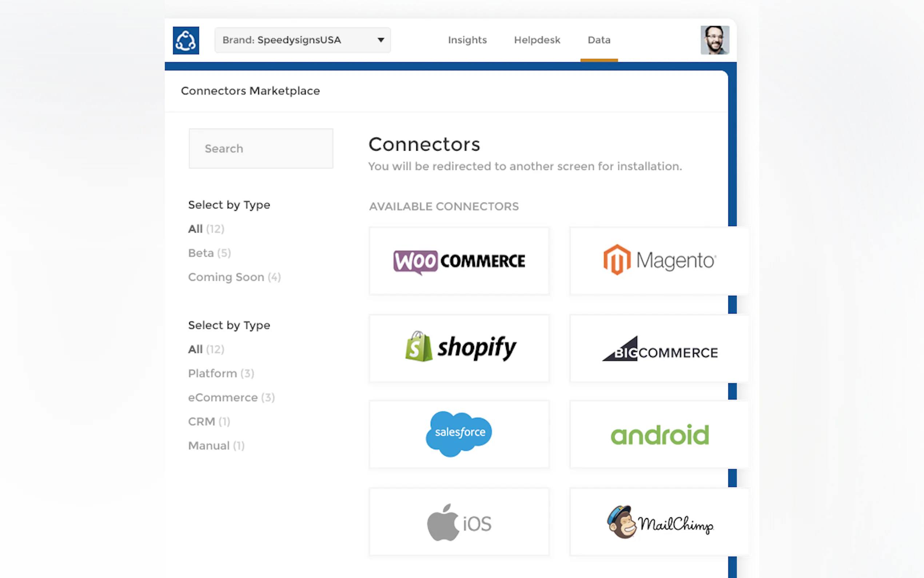The height and width of the screenshot is (578, 924).
Task: Filter by Coming Soon (4)
Action: (234, 277)
